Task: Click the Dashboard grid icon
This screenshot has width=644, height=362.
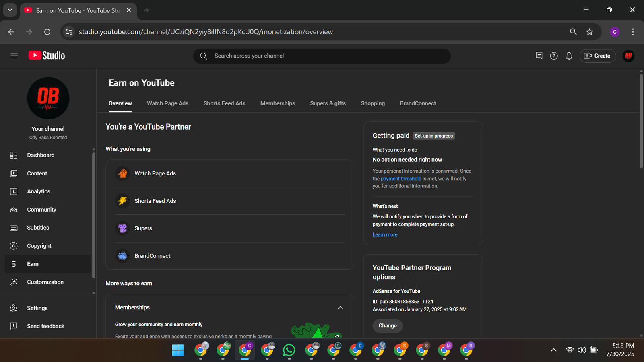Action: click(14, 155)
